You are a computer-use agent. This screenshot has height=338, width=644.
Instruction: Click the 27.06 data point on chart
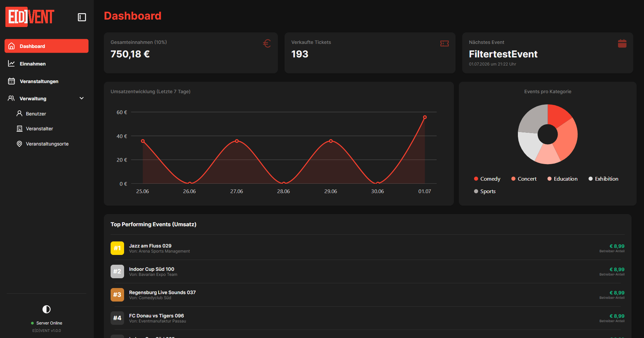pyautogui.click(x=237, y=141)
